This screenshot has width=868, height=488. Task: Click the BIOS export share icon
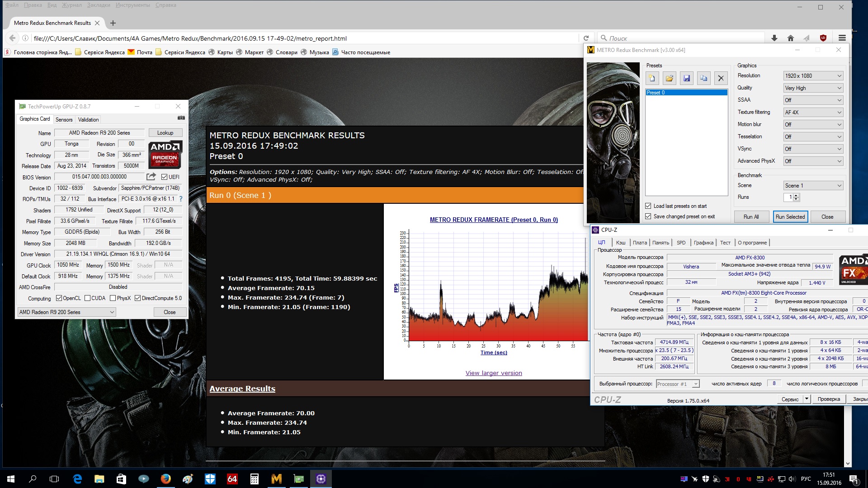point(151,177)
